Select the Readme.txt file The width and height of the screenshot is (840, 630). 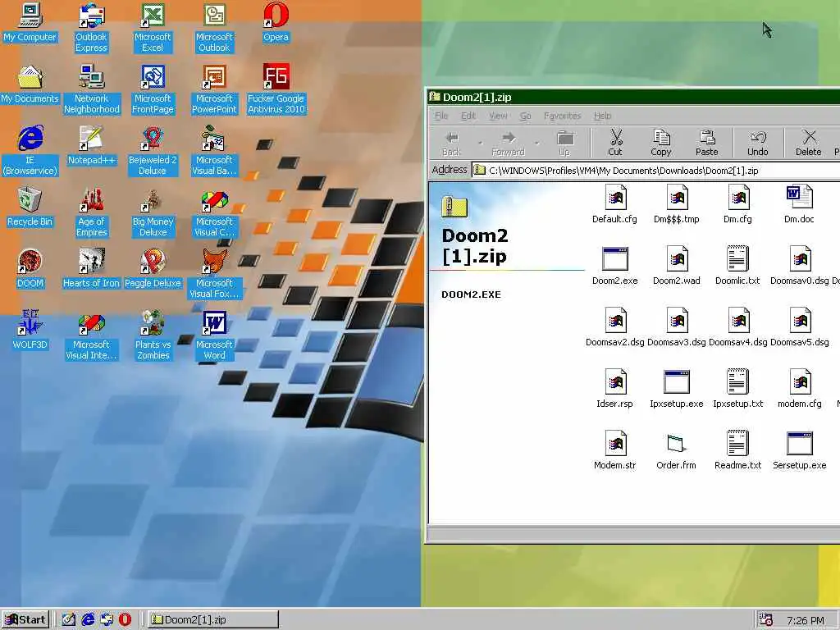737,450
